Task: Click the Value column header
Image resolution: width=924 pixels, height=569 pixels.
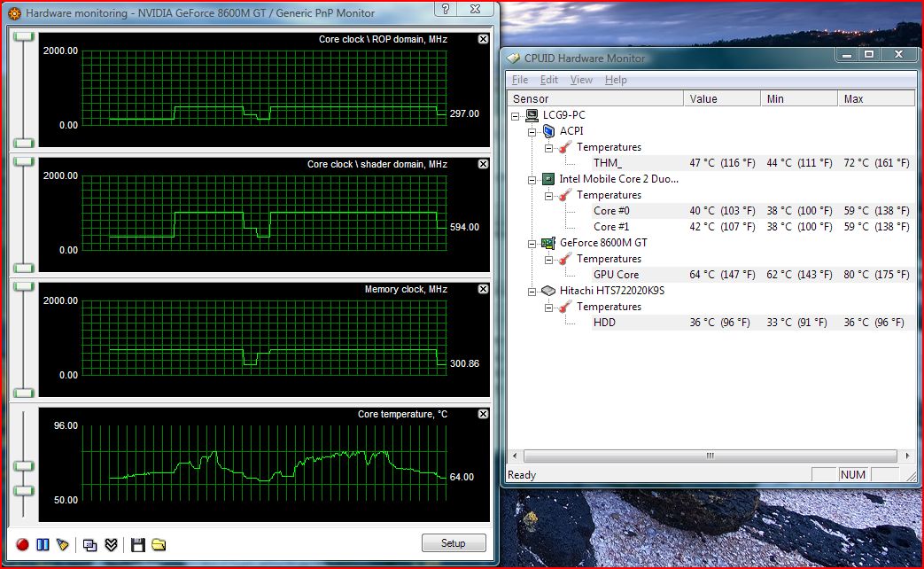Action: click(x=722, y=98)
